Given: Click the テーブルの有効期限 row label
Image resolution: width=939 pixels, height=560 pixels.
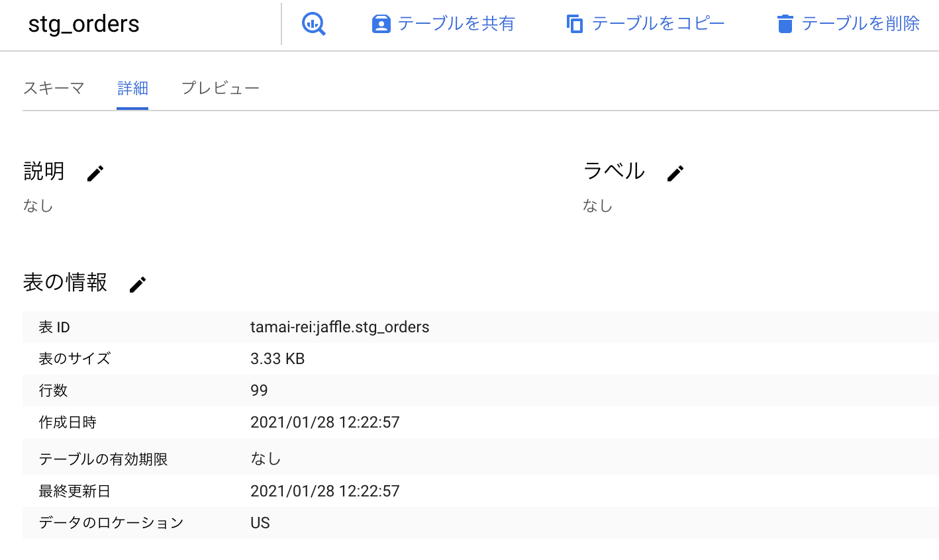Looking at the screenshot, I should coord(103,459).
